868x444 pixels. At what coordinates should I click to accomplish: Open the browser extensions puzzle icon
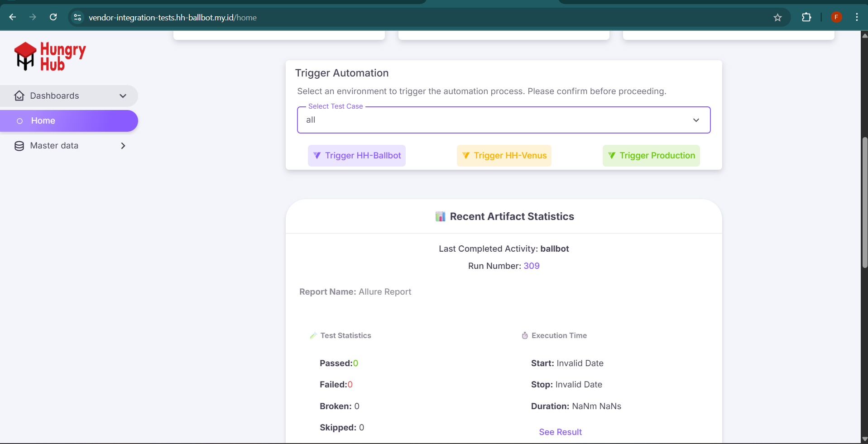pos(806,18)
